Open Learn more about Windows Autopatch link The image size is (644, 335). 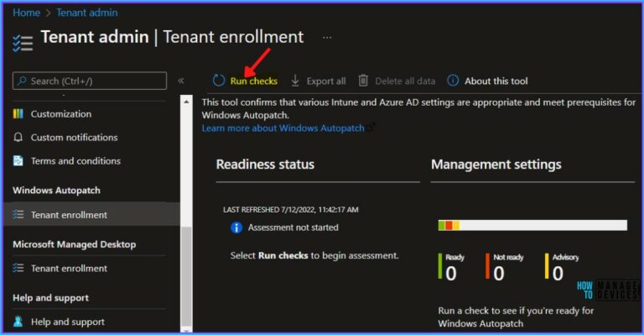click(283, 128)
